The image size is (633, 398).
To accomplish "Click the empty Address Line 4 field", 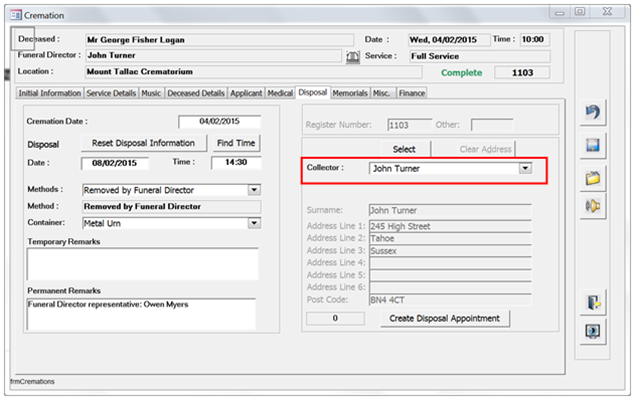I will [x=450, y=263].
